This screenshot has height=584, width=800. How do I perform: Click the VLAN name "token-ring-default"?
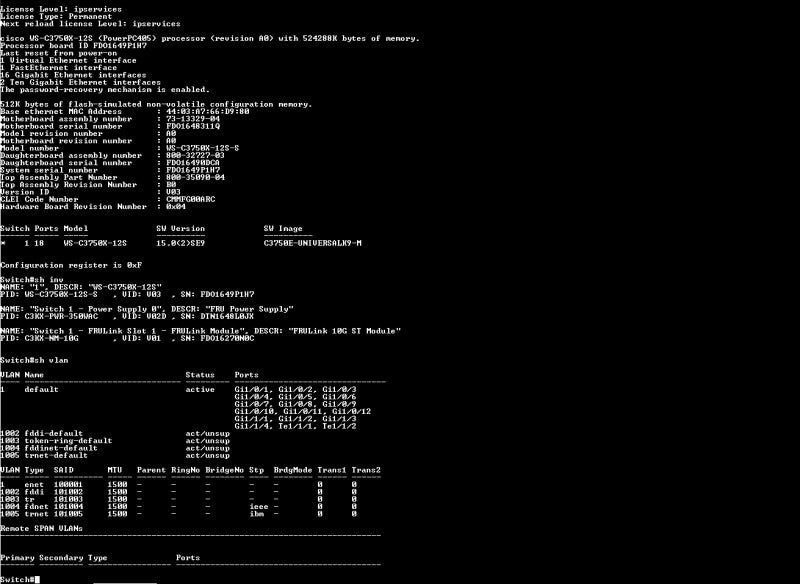[x=68, y=441]
